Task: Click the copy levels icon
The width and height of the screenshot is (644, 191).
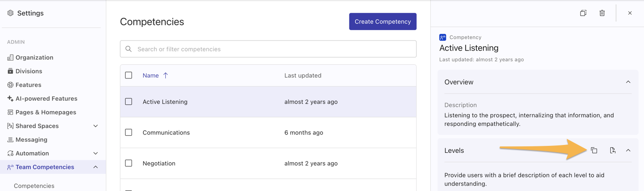Action: (594, 150)
